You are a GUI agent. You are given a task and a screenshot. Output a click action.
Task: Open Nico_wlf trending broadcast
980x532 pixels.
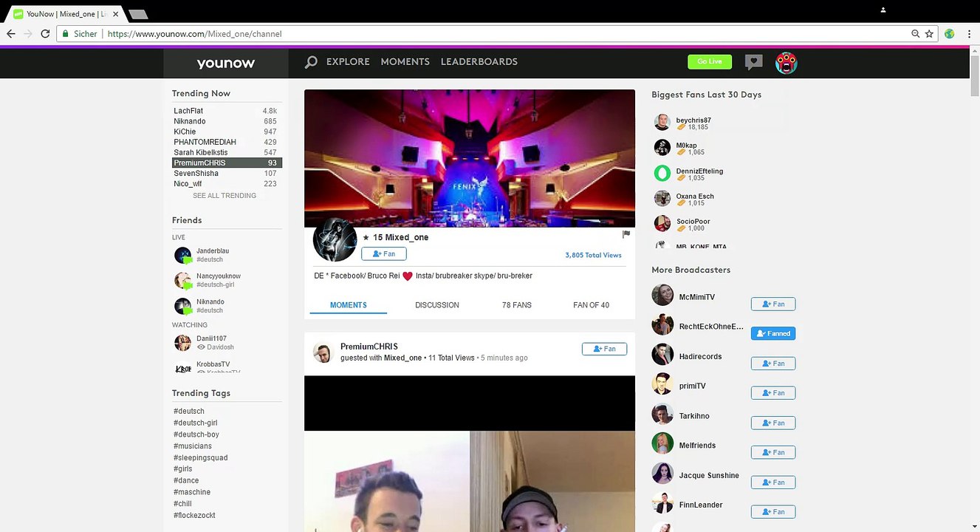point(227,183)
